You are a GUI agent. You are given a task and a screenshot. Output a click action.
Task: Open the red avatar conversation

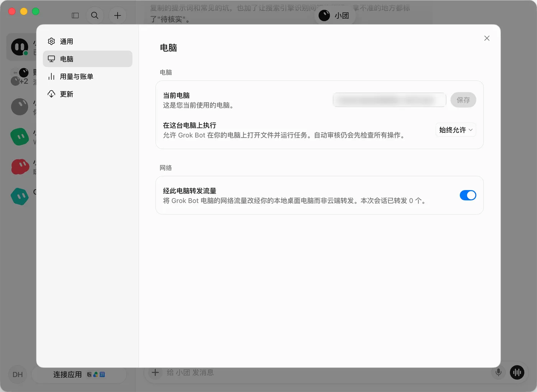[20, 167]
